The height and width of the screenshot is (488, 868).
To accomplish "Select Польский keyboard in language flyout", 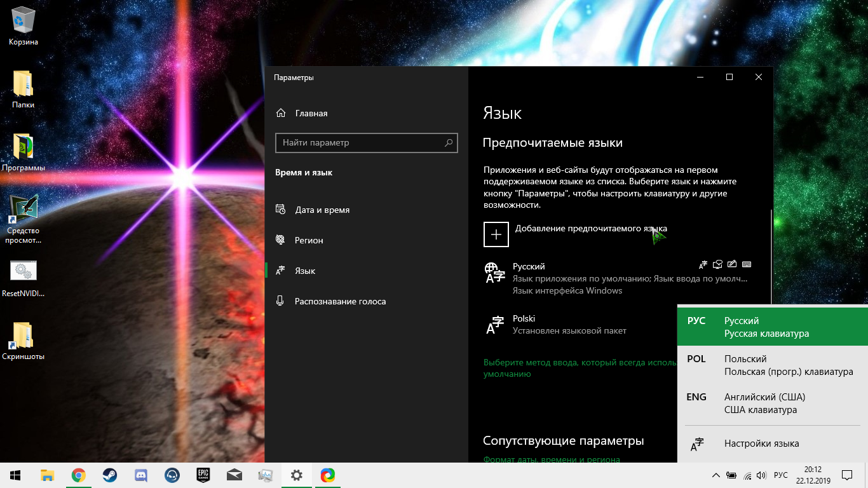I will pyautogui.click(x=773, y=365).
